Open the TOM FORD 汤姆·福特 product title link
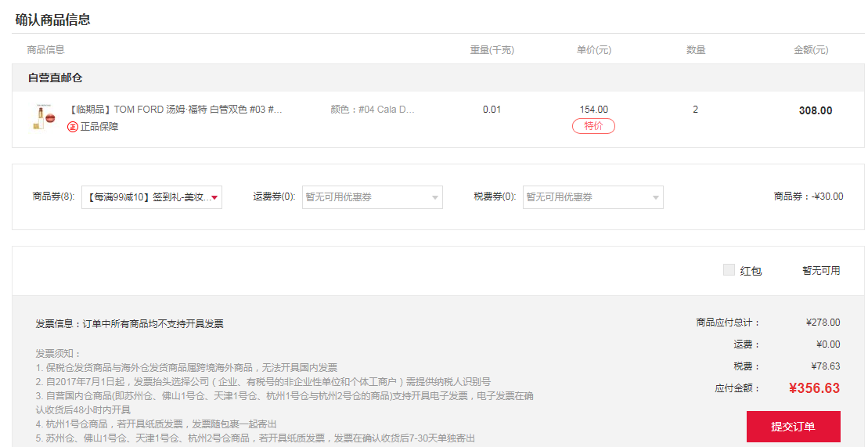The width and height of the screenshot is (868, 447). pyautogui.click(x=175, y=110)
